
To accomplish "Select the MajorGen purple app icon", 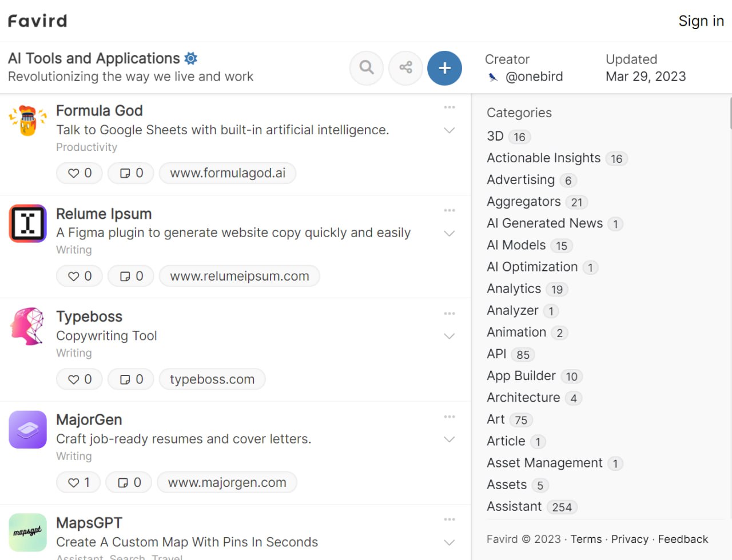I will [x=27, y=429].
